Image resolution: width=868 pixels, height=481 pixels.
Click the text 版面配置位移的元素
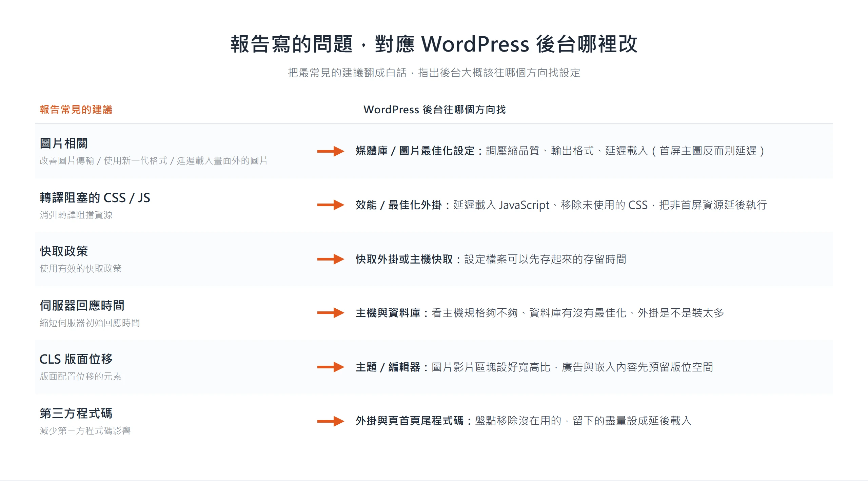81,377
